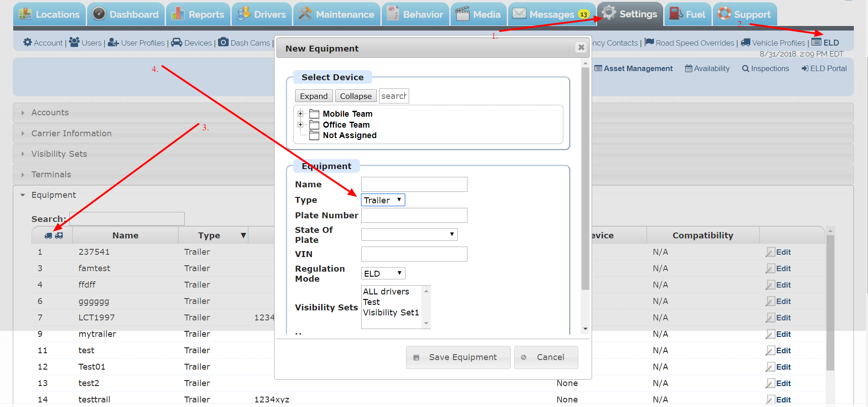This screenshot has width=868, height=407.
Task: Click the Messages envelope icon
Action: pyautogui.click(x=519, y=13)
